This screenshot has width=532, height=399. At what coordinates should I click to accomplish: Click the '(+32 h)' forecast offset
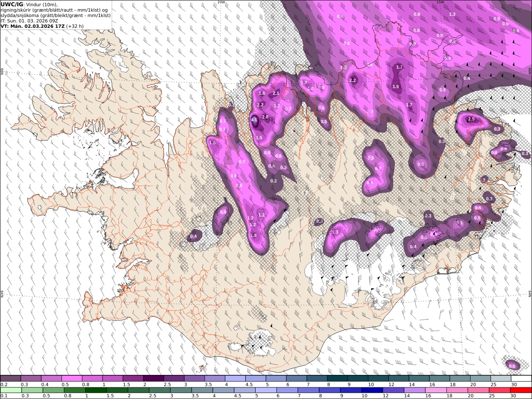coord(75,26)
